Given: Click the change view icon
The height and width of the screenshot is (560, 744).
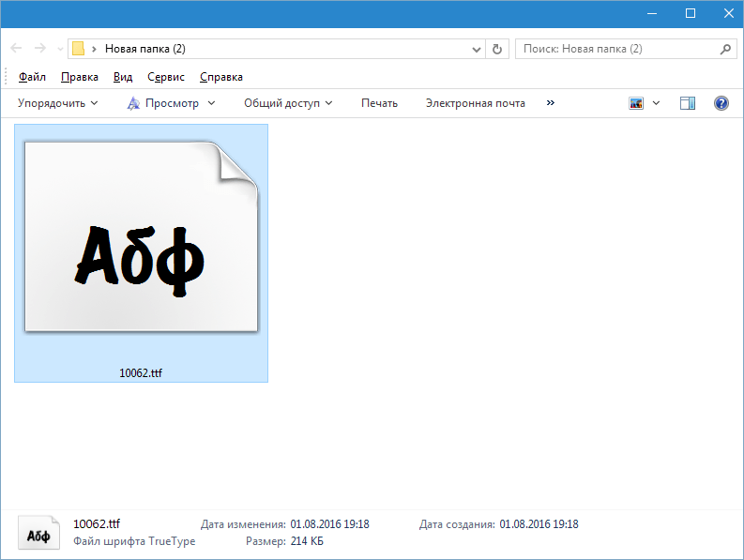Looking at the screenshot, I should click(x=636, y=103).
